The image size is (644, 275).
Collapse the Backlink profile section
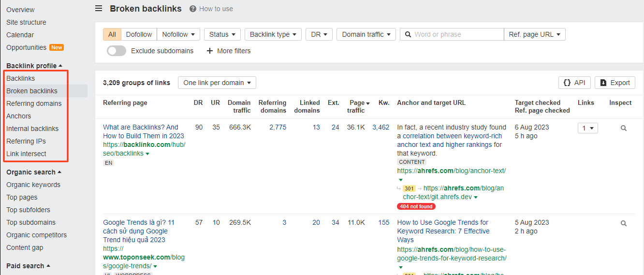[x=34, y=66]
